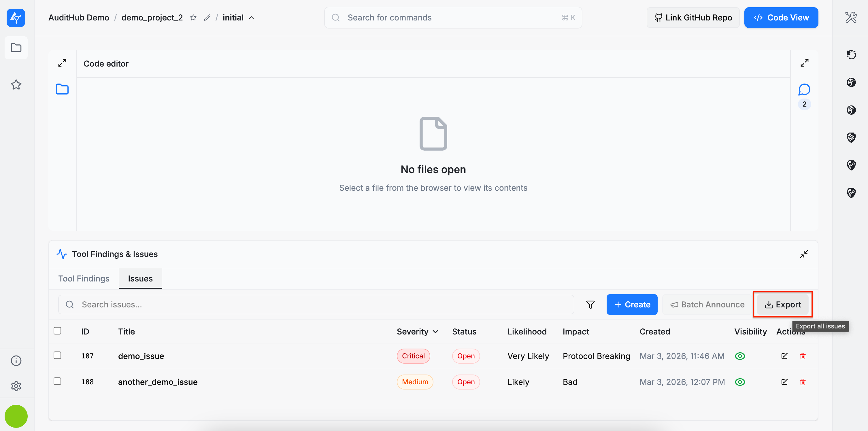Switch to the Tool Findings tab
The height and width of the screenshot is (431, 868).
pos(84,279)
